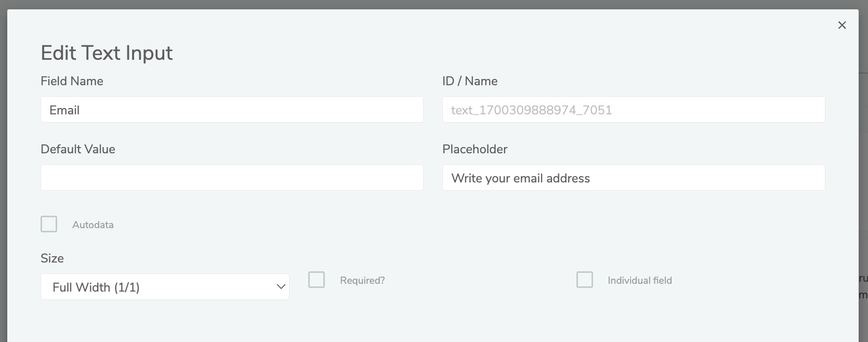Focus the ID / Name text field
The width and height of the screenshot is (868, 342).
tap(633, 110)
